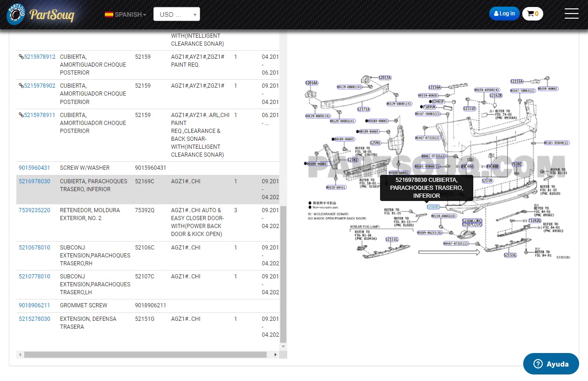
Task: Open part number 5215278030 link
Action: (x=35, y=319)
